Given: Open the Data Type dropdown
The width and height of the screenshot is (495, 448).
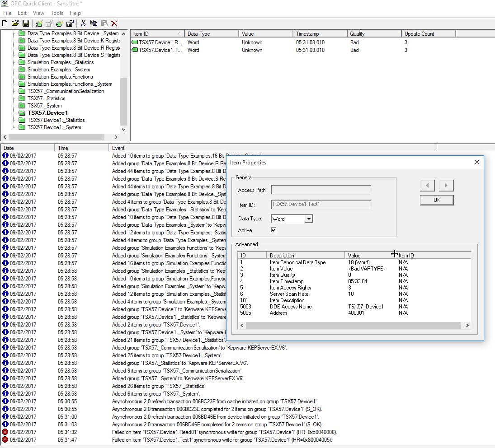Looking at the screenshot, I should [x=309, y=219].
